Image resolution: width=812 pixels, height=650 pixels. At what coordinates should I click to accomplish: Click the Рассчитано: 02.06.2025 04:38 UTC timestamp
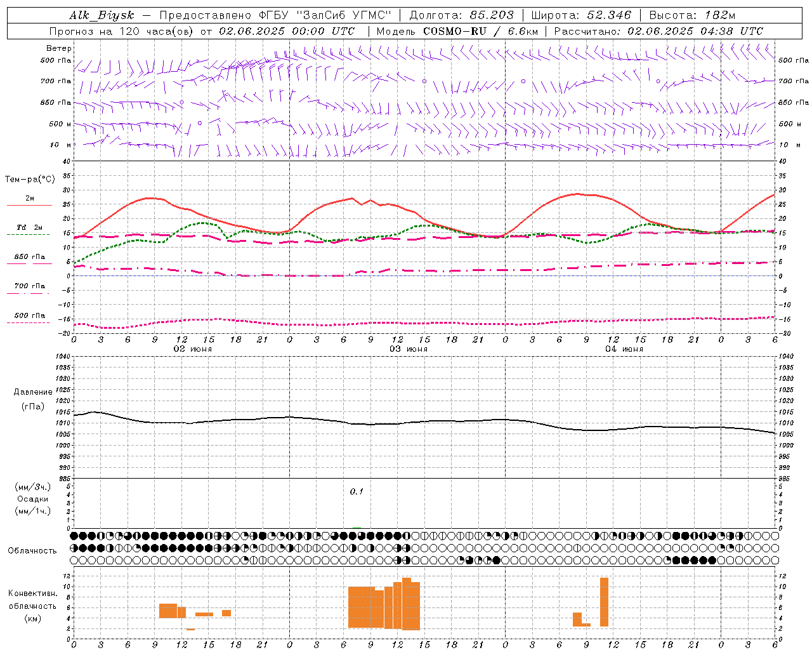(x=658, y=31)
